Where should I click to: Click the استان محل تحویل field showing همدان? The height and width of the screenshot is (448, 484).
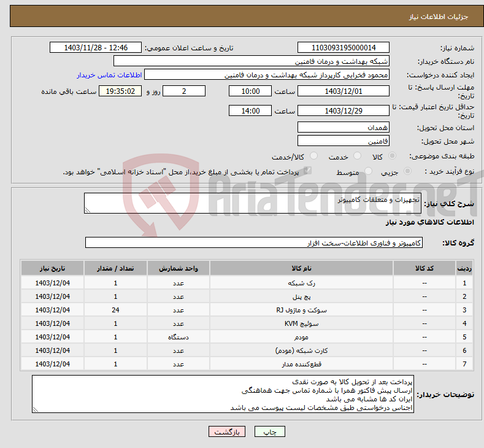(x=343, y=128)
